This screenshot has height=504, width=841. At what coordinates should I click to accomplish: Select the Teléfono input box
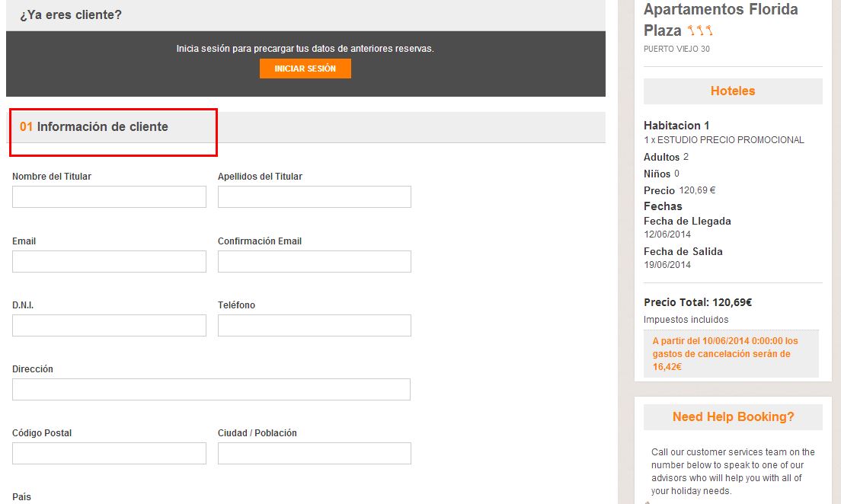pos(315,325)
